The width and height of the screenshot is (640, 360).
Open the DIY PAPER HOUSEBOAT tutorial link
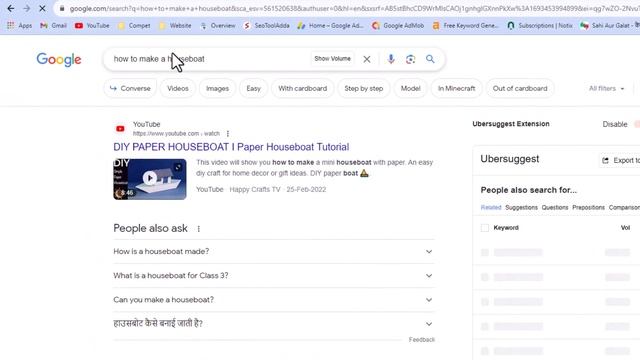coord(231,147)
